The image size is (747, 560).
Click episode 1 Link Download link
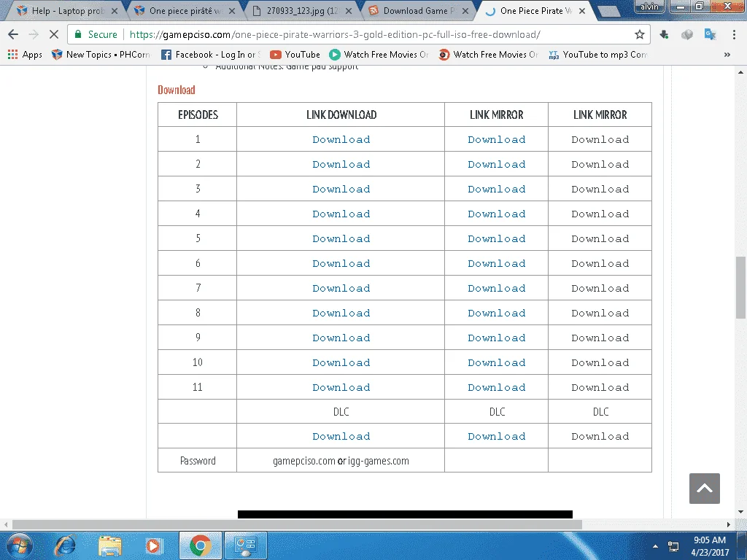pos(341,139)
